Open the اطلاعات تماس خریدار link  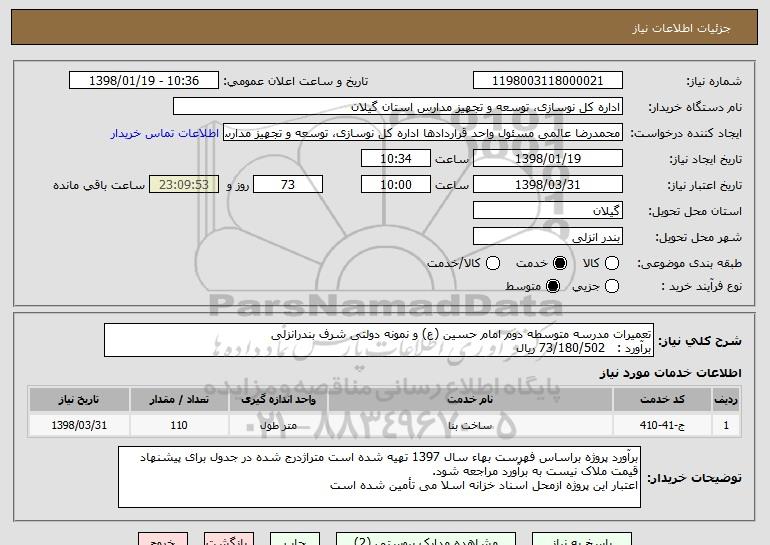point(165,133)
